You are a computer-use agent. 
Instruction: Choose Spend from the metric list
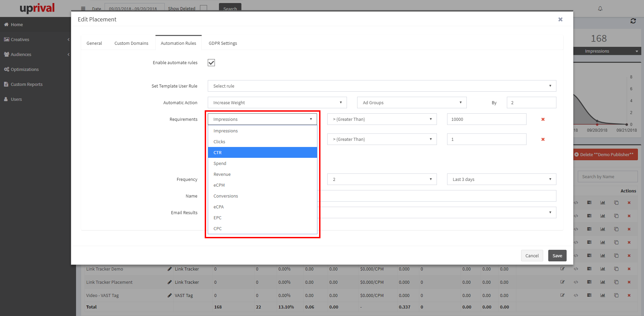point(262,163)
